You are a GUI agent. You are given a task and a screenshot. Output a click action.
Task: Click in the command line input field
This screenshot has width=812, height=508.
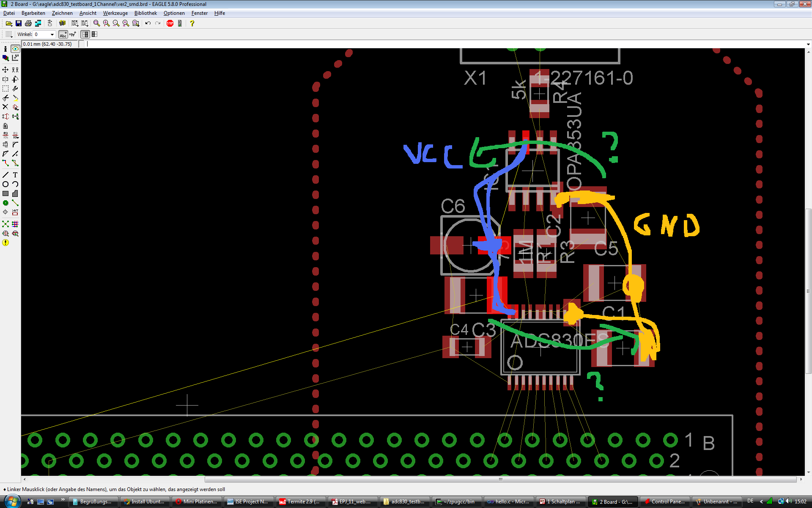(445, 44)
